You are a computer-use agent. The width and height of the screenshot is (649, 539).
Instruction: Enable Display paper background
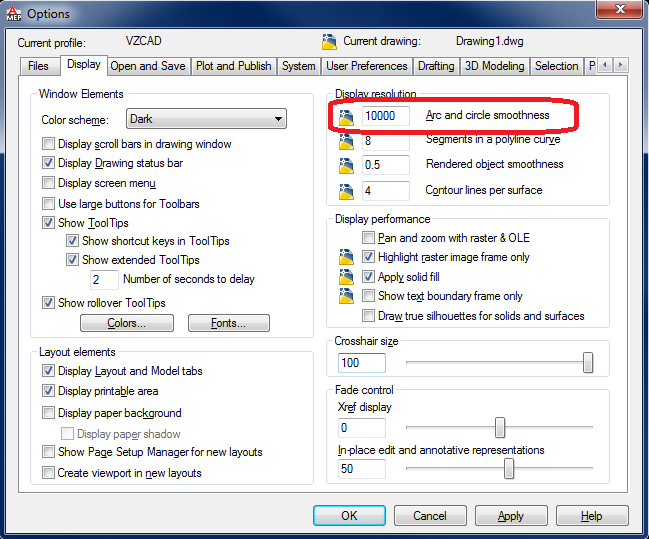48,413
